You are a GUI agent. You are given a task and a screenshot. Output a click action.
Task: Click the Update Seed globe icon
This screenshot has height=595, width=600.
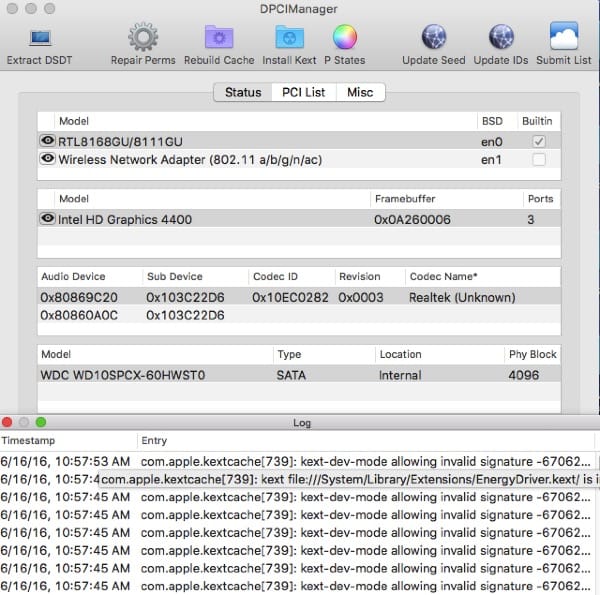pyautogui.click(x=433, y=38)
